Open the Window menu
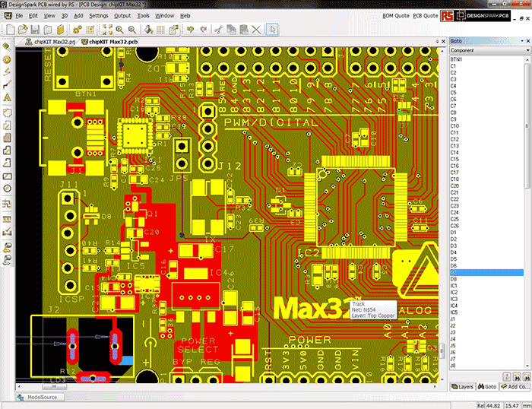The image size is (532, 409). (x=165, y=16)
